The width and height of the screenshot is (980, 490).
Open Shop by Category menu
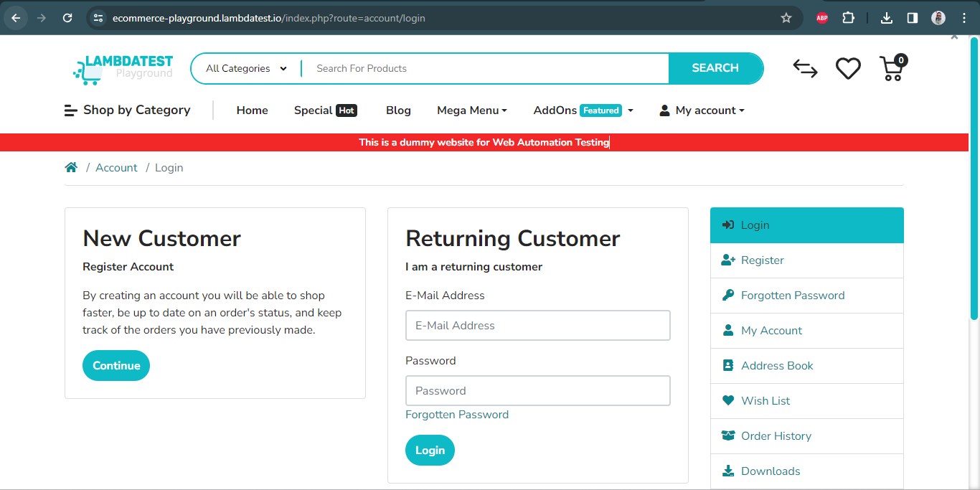coord(127,110)
